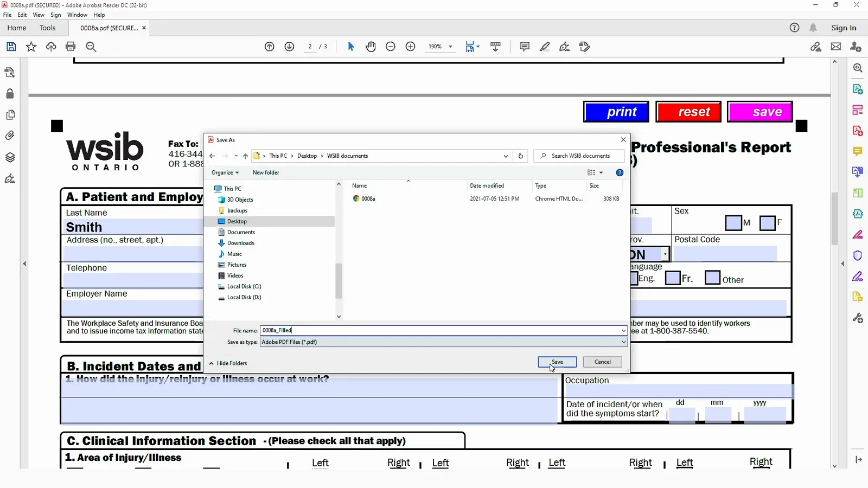868x488 pixels.
Task: Click the notifications bell icon
Action: click(x=813, y=28)
